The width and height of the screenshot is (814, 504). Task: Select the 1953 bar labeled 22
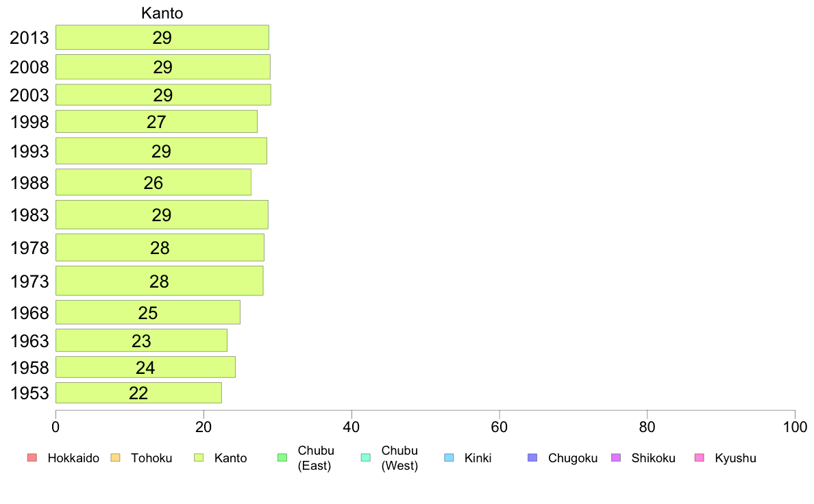tap(138, 393)
